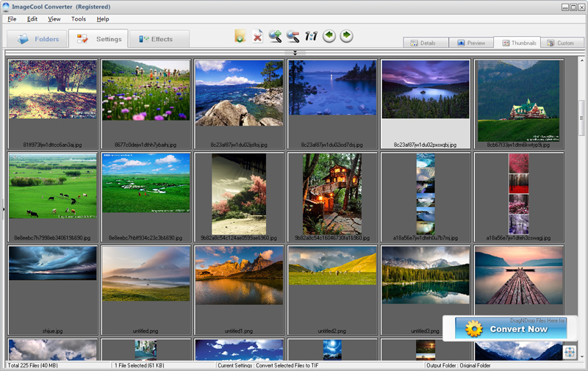Open the View menu
588x371 pixels.
(x=54, y=19)
